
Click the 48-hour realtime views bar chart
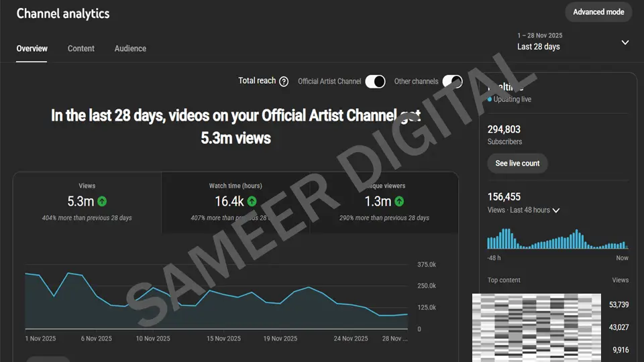[x=557, y=239]
